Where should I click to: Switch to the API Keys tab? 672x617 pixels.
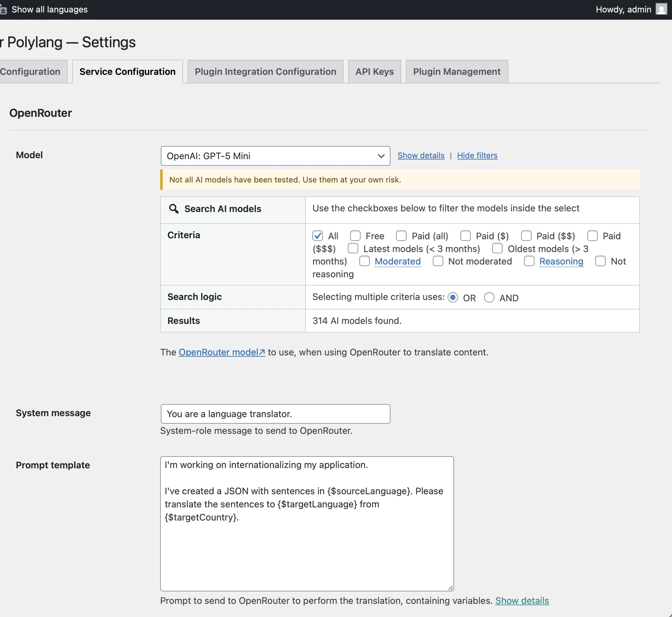click(x=374, y=72)
